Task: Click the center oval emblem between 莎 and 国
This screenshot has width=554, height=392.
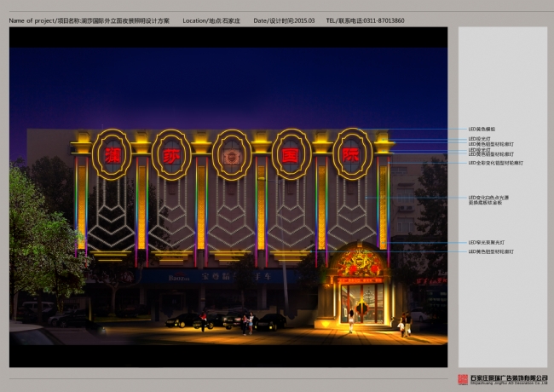Action: click(232, 155)
